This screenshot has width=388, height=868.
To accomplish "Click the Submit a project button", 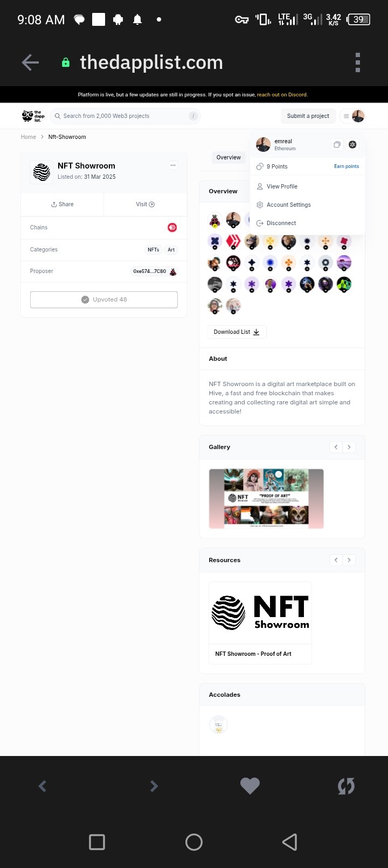I will (x=308, y=116).
